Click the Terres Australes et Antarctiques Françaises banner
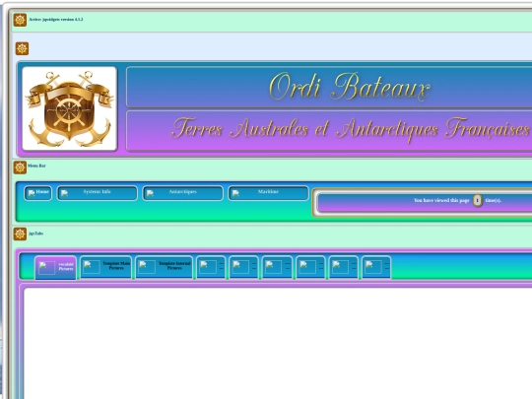 (x=329, y=131)
